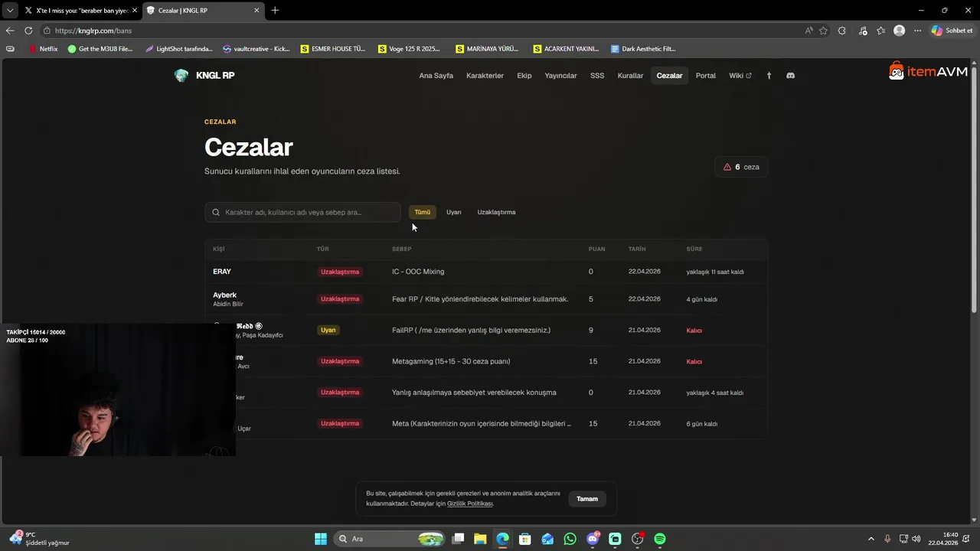The width and height of the screenshot is (980, 551).
Task: Go to Ana Sayfa page
Action: click(436, 76)
